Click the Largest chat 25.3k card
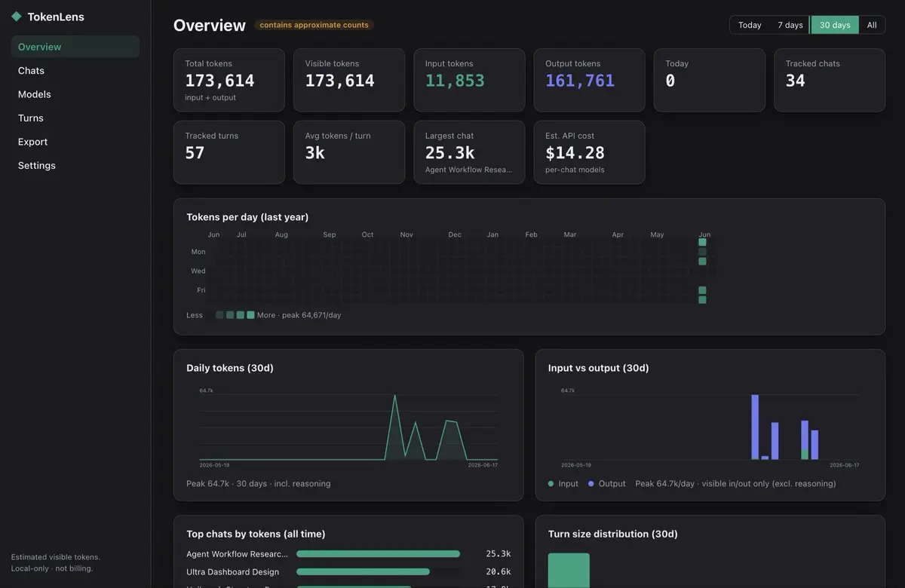This screenshot has width=905, height=588. [469, 152]
